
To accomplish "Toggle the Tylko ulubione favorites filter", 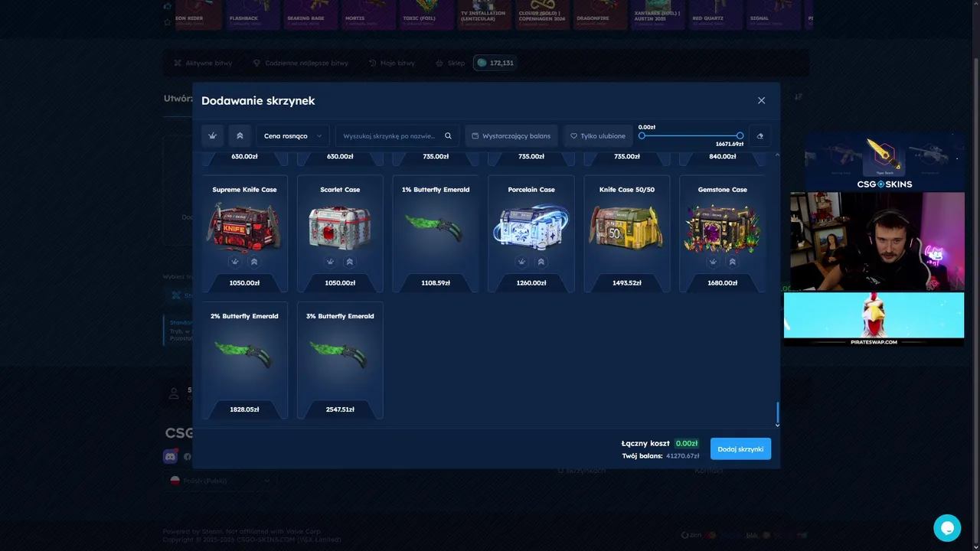I will click(598, 135).
